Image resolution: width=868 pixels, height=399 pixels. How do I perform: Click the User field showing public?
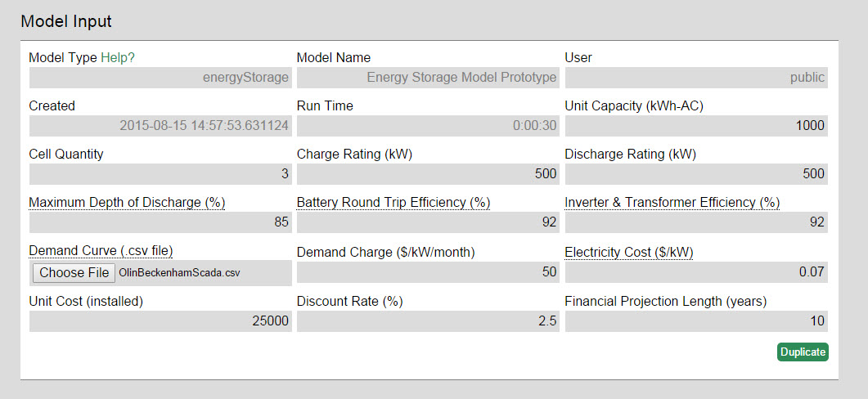[696, 78]
